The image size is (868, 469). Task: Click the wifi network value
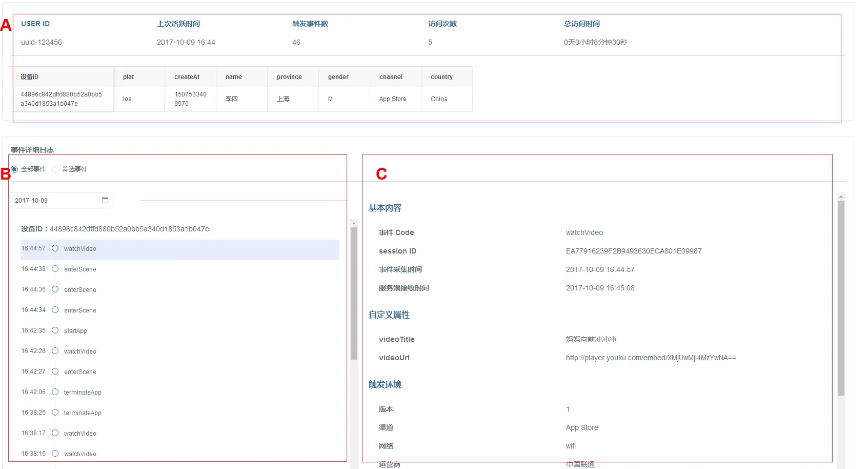pyautogui.click(x=571, y=446)
